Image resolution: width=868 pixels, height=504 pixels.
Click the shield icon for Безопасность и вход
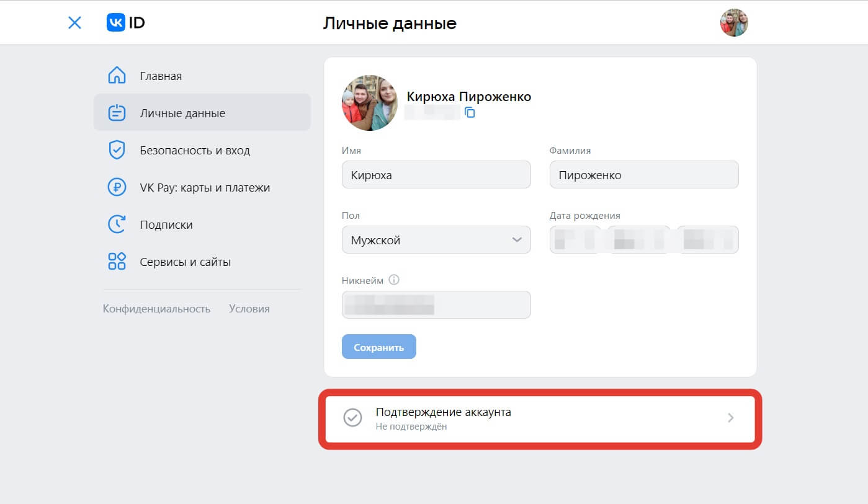coord(117,149)
